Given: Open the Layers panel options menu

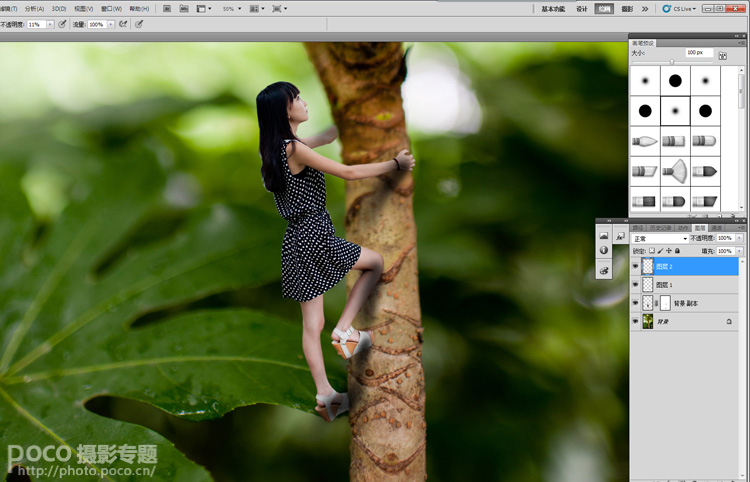Looking at the screenshot, I should coord(742,228).
